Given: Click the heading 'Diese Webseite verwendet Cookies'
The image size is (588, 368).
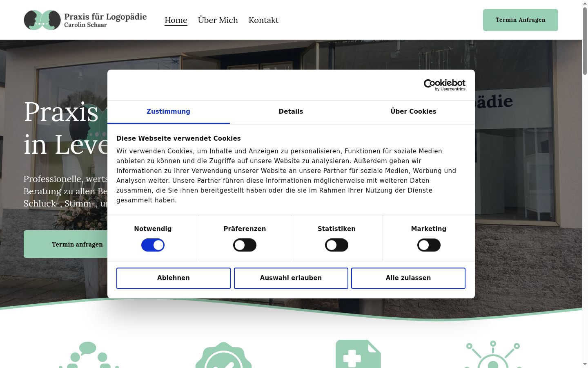Looking at the screenshot, I should click(x=178, y=139).
